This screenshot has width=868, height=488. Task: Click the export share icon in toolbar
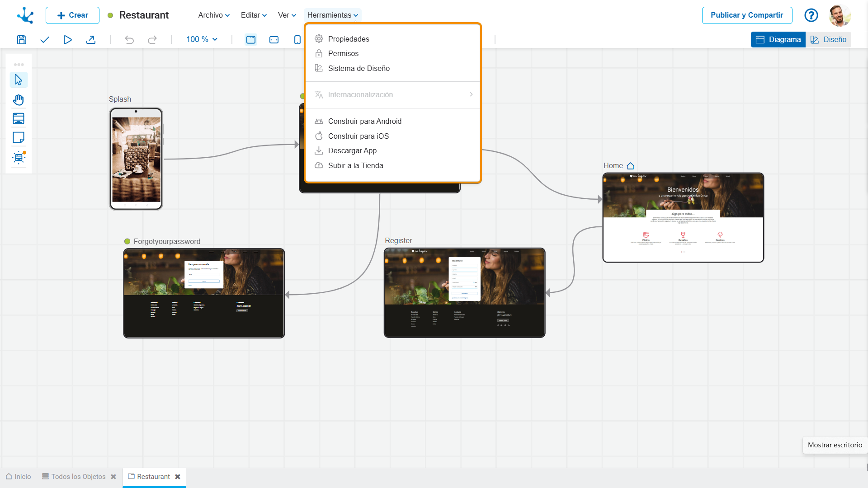click(91, 40)
